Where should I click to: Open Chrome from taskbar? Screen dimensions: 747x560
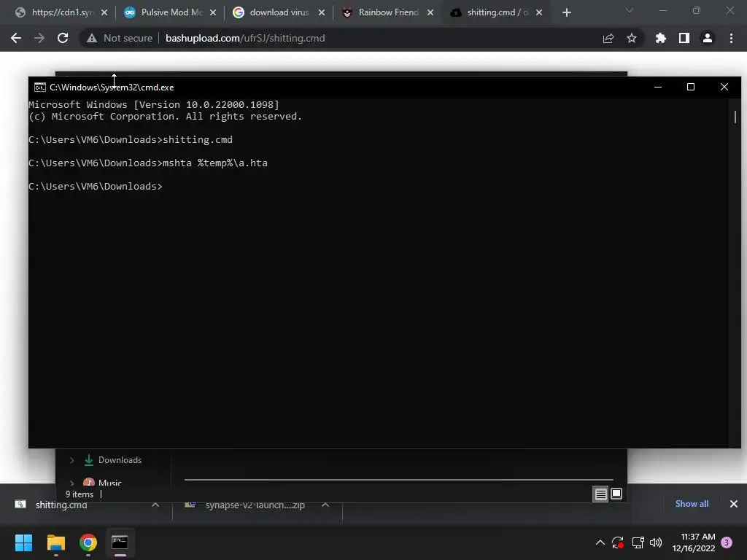[88, 542]
